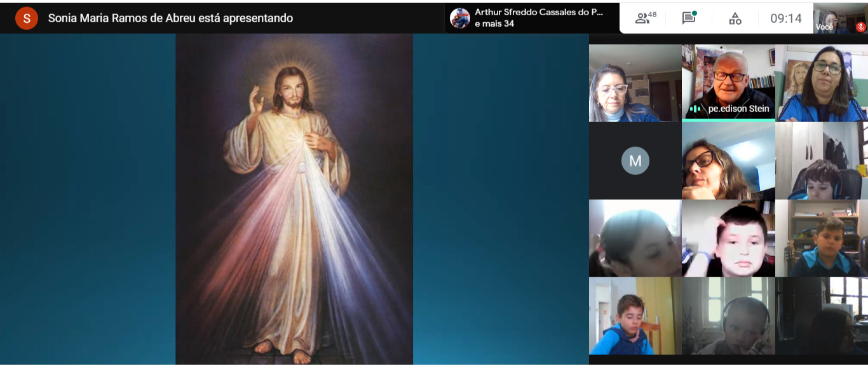Click the presented Divine Mercy image

click(x=294, y=198)
